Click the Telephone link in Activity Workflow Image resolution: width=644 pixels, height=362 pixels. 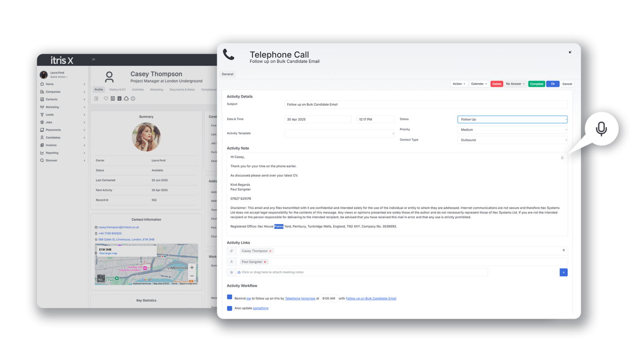pyautogui.click(x=292, y=299)
